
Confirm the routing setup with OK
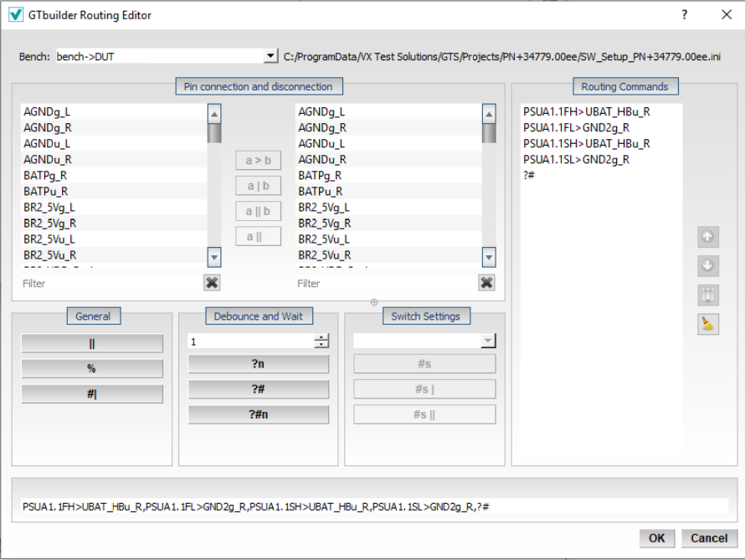(x=656, y=538)
